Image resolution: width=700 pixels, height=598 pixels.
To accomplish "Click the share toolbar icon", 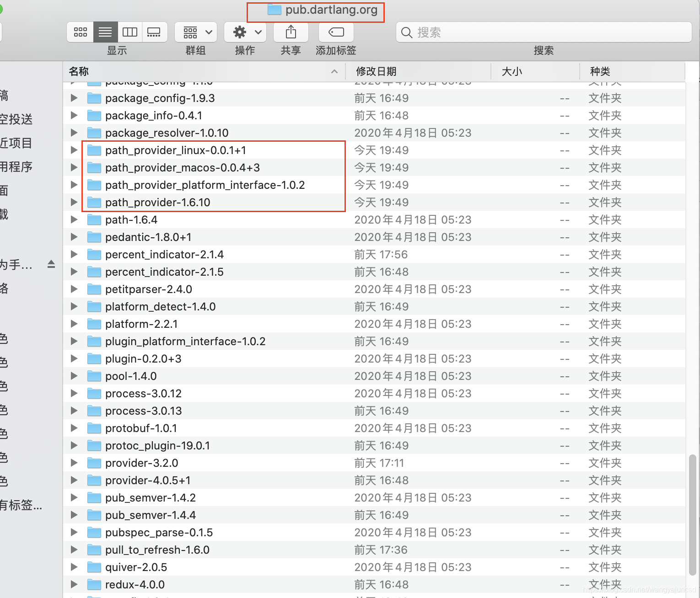I will click(291, 32).
